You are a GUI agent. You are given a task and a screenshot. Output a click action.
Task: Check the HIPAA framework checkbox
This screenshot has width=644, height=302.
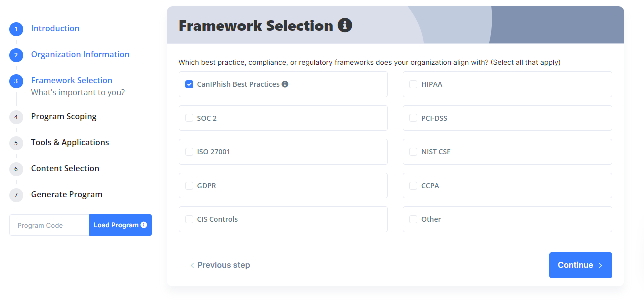pos(413,84)
